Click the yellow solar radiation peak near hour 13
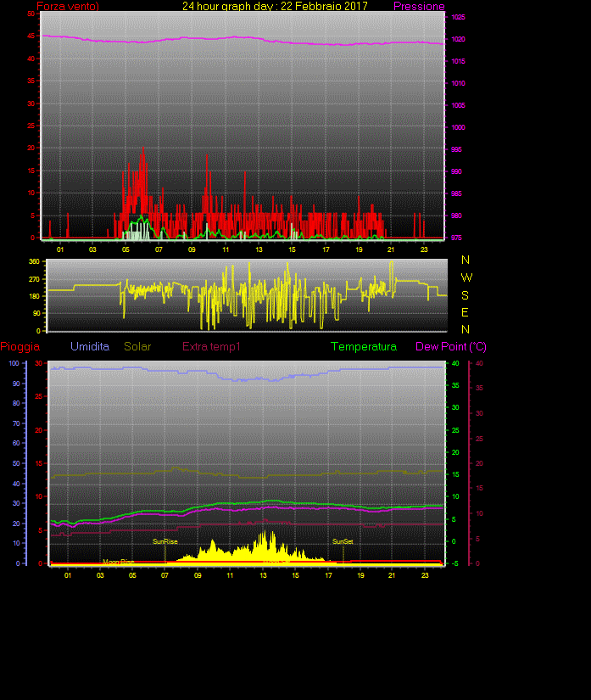The width and height of the screenshot is (591, 700). [264, 532]
